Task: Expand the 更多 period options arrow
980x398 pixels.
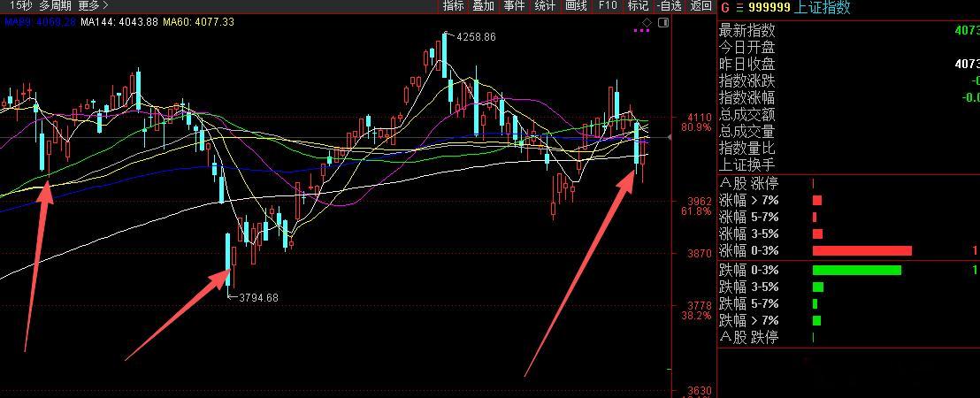Action: click(x=105, y=5)
